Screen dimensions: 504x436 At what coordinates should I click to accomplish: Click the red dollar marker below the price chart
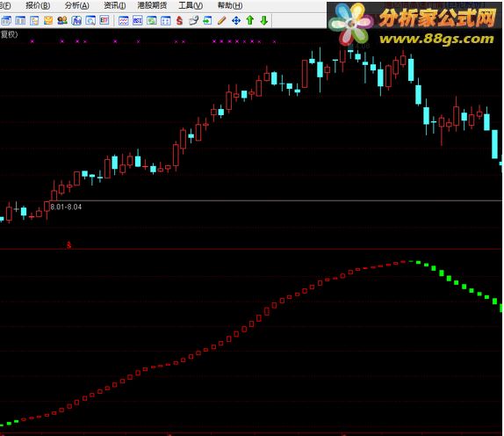click(68, 245)
